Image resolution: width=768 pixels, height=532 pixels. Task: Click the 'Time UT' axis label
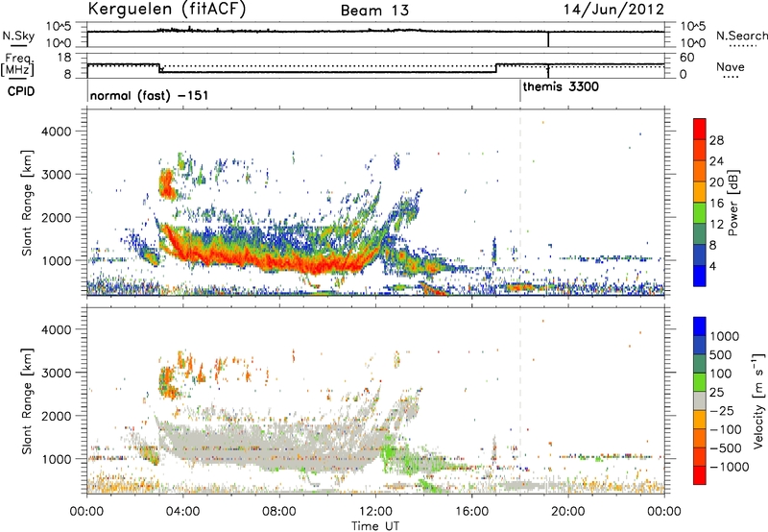(x=375, y=525)
